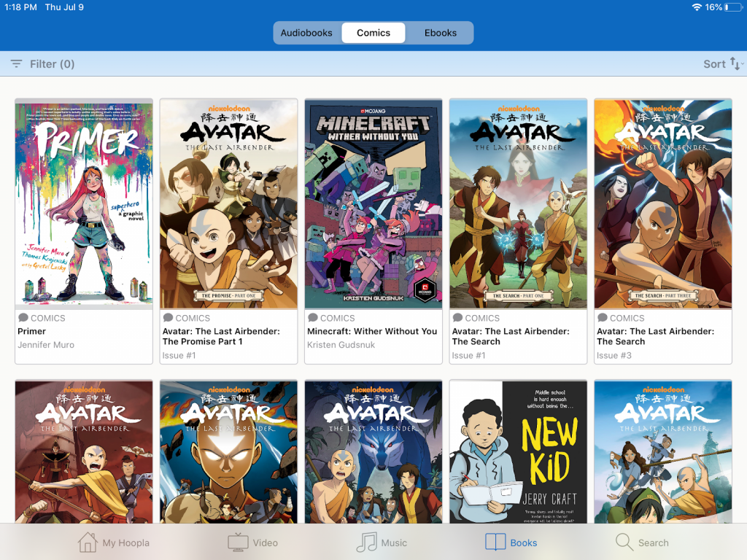This screenshot has width=747, height=560.
Task: Tap the speech bubble icon on Primer card
Action: tap(23, 318)
